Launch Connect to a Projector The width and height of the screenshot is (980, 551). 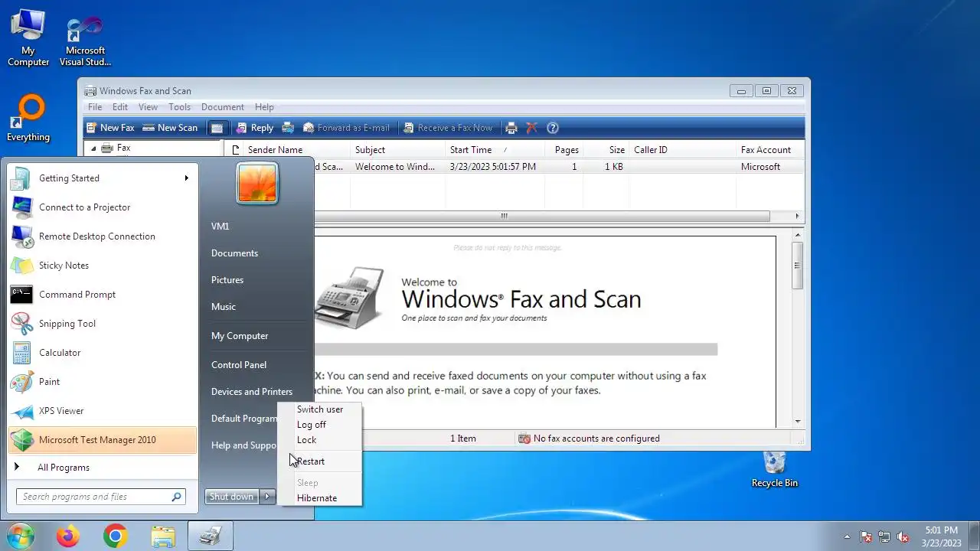pos(101,207)
